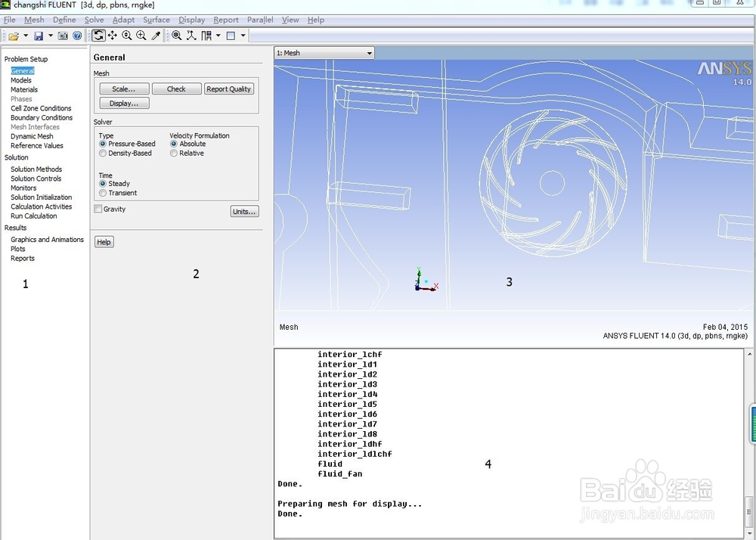Click the axes orientation icon
This screenshot has height=540, width=756.
pos(191,36)
